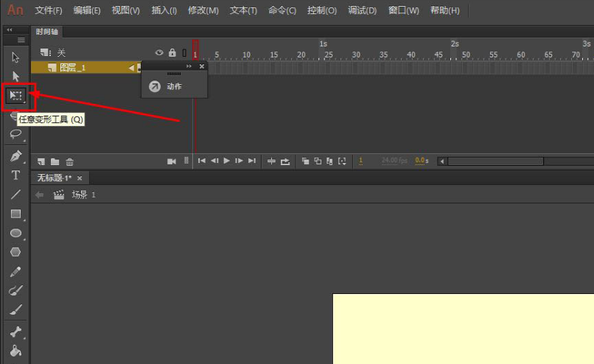Open the 帮助(H) menu
Screen dimensions: 594x364
click(444, 10)
